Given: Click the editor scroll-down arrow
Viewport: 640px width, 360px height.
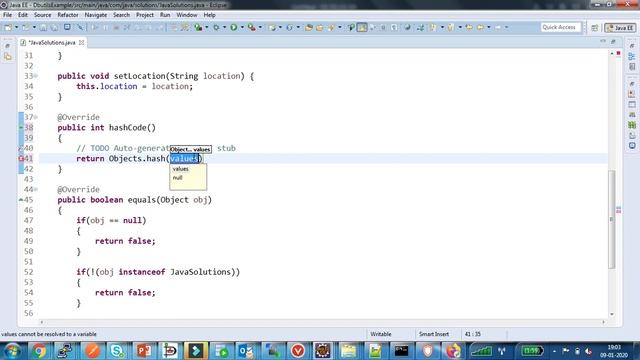Looking at the screenshot, I should [611, 314].
